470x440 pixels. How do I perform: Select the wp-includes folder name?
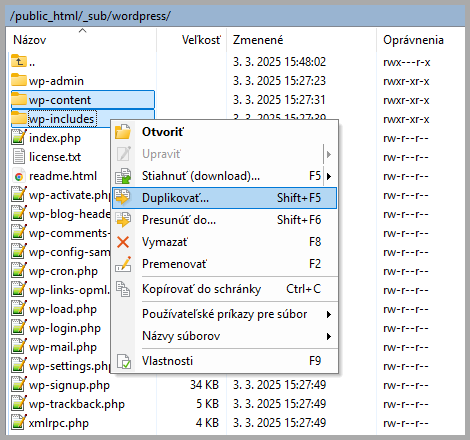pos(62,119)
